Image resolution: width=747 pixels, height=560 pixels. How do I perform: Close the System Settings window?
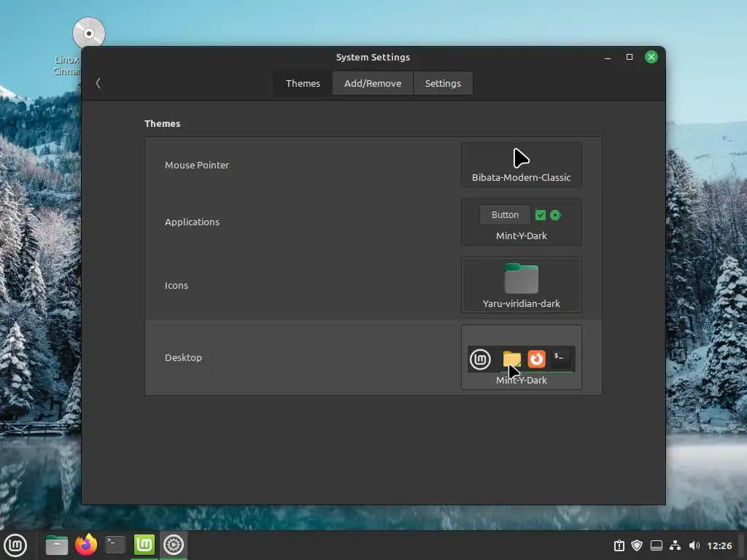[x=651, y=57]
